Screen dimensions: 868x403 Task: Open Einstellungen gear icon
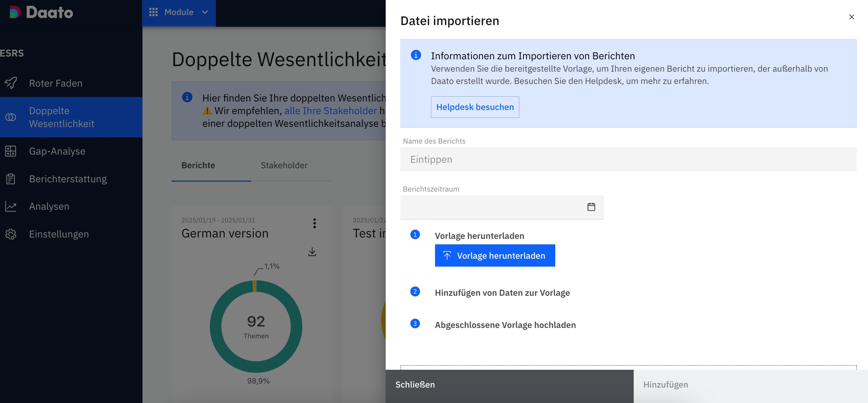11,234
